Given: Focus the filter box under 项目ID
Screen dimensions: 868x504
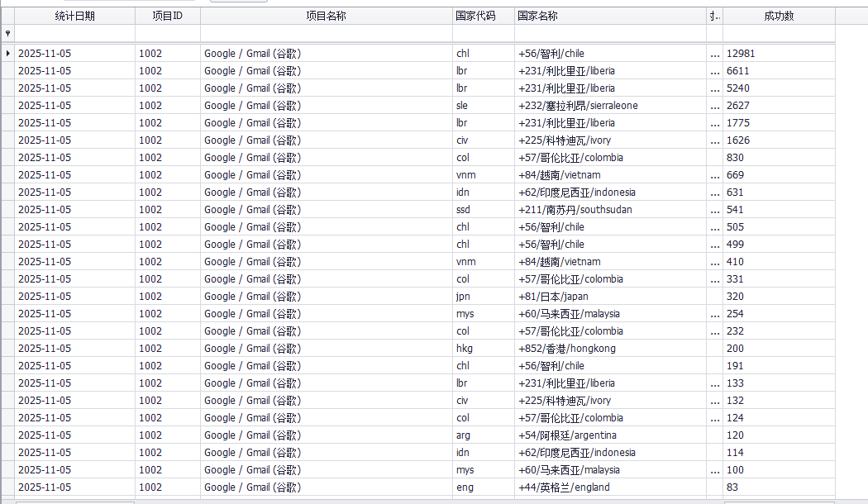Looking at the screenshot, I should tap(168, 33).
